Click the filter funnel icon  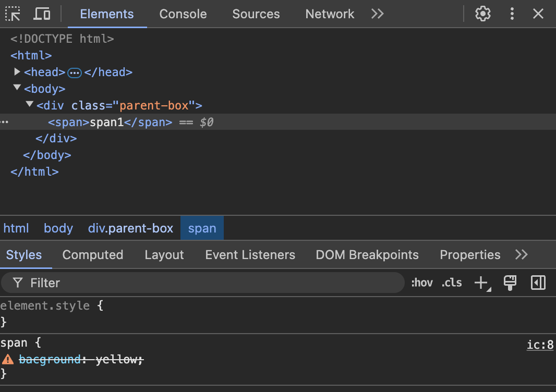17,283
